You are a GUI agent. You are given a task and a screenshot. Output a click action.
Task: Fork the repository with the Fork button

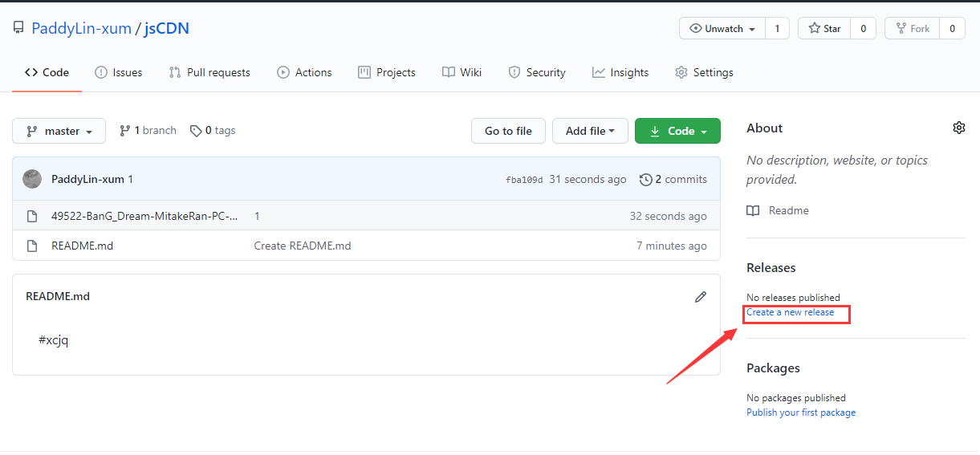[912, 28]
